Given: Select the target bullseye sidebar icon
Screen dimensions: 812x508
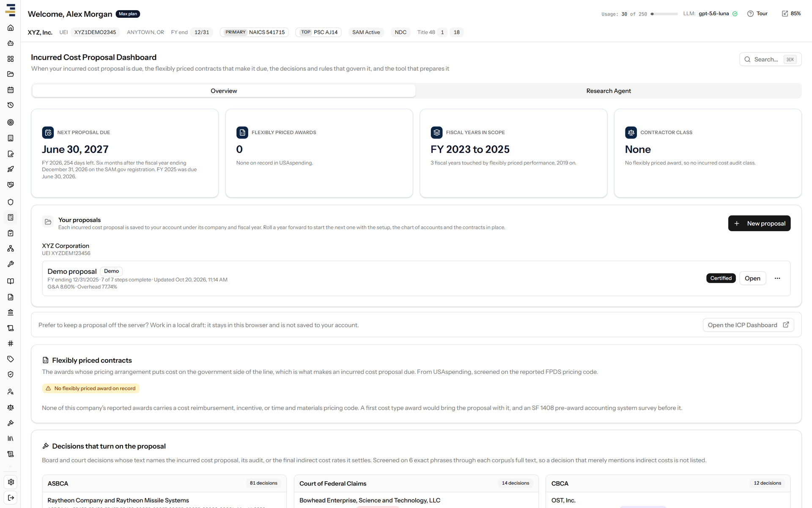Looking at the screenshot, I should tap(11, 122).
